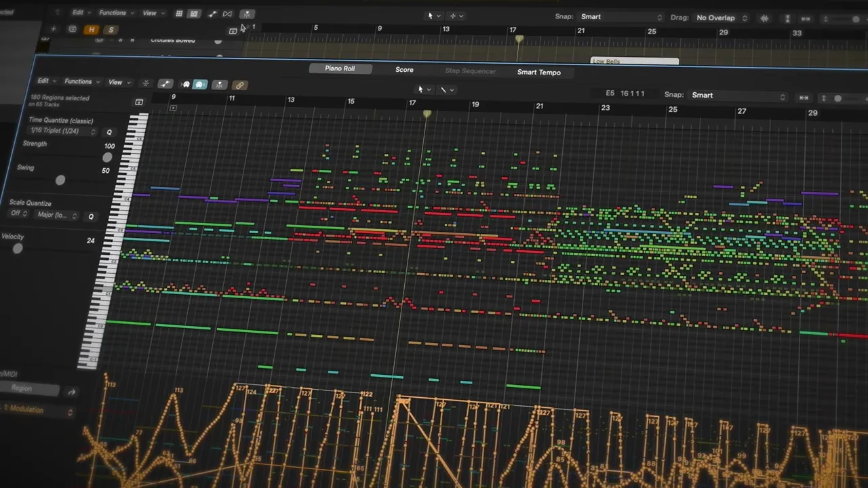Toggle the Catch Playhead button in the tracks area header
Screen dimensions: 868x488
coord(247,14)
